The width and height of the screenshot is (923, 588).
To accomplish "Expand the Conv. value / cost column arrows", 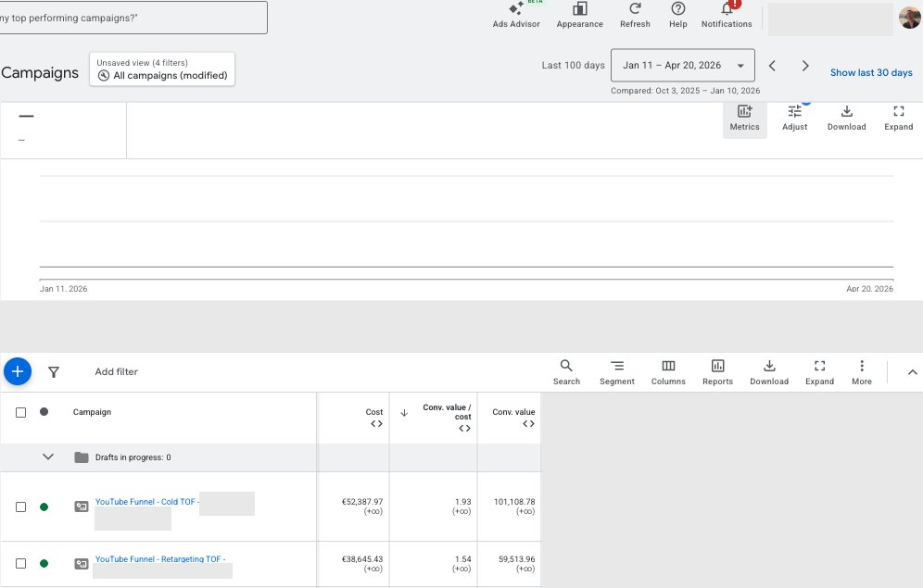I will (464, 428).
